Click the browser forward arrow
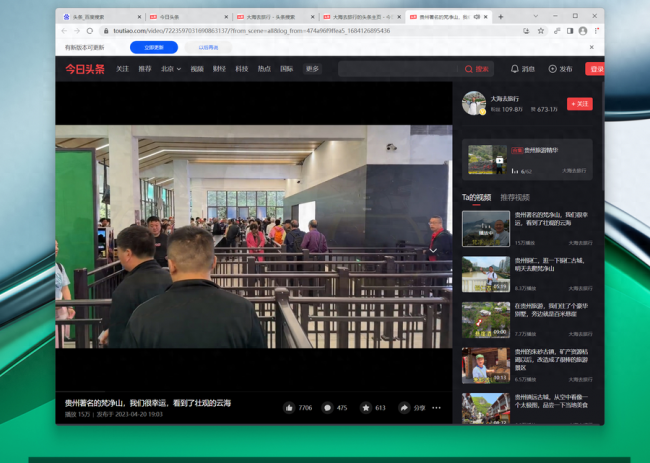The height and width of the screenshot is (463, 650). pos(77,31)
